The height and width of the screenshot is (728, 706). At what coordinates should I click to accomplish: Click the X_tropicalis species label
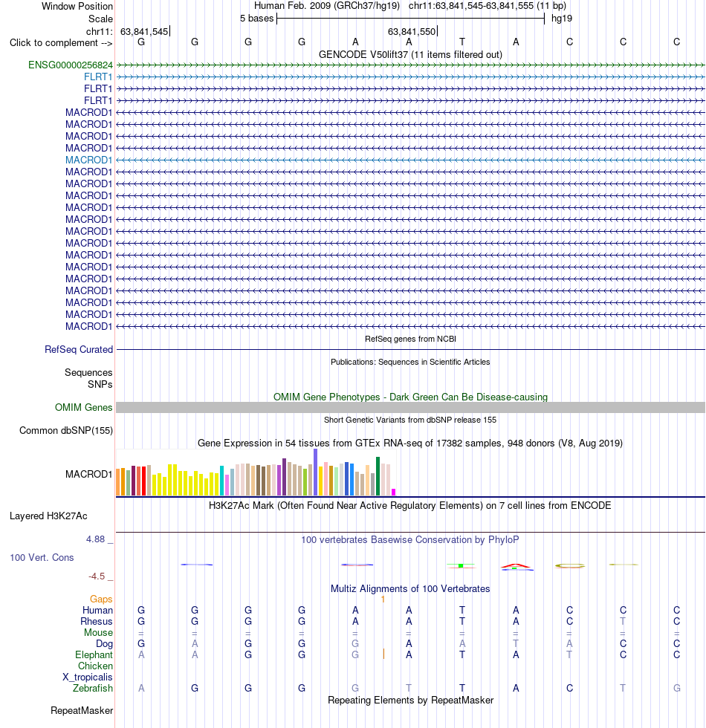tap(88, 677)
